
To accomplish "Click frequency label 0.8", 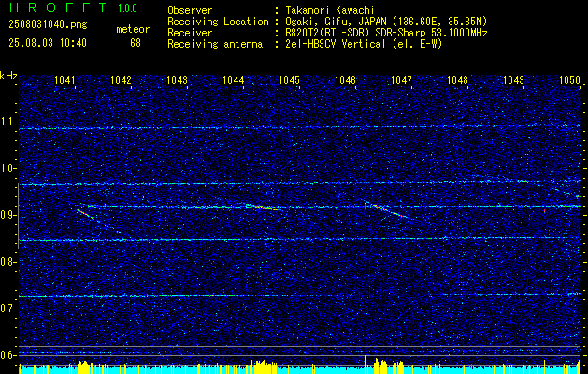I will [8, 262].
